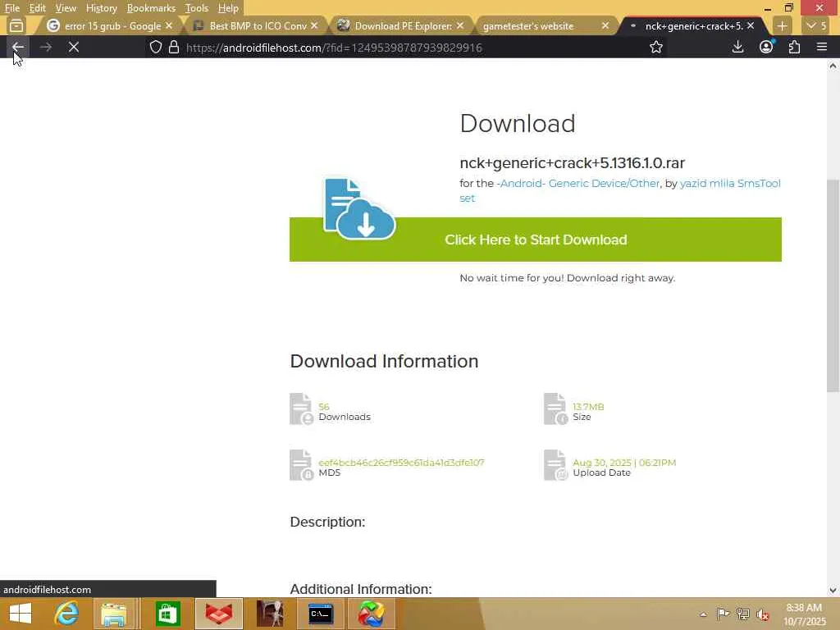Click Here to Start Download button
The image size is (840, 630).
[x=535, y=240]
